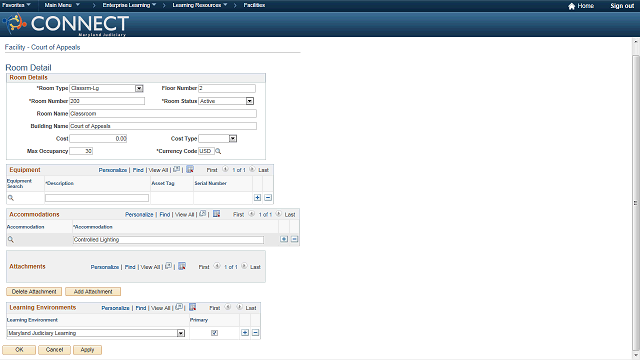Click the CONNECT Maryland Judiciary logo
The height and width of the screenshot is (360, 640).
66,24
